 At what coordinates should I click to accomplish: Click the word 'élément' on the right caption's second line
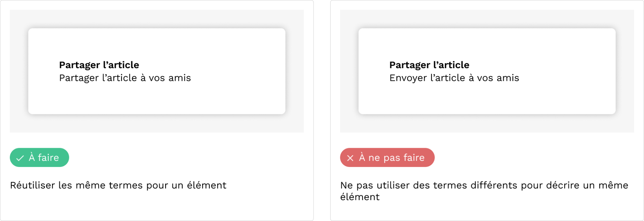(360, 197)
